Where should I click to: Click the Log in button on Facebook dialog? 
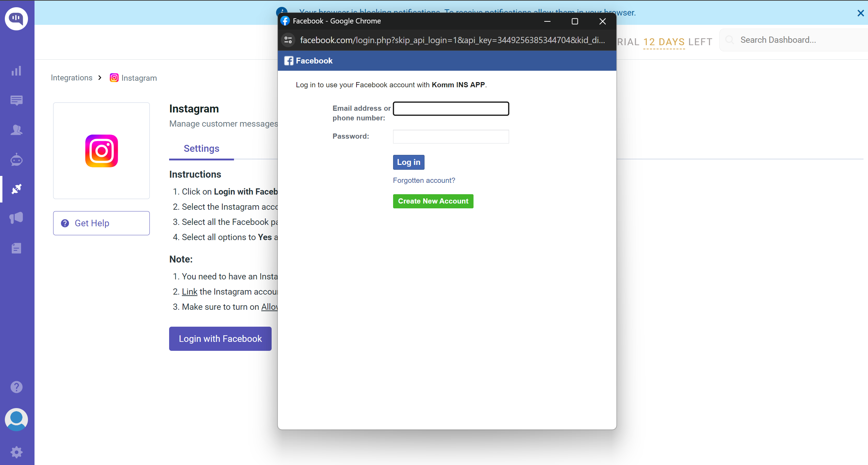408,162
